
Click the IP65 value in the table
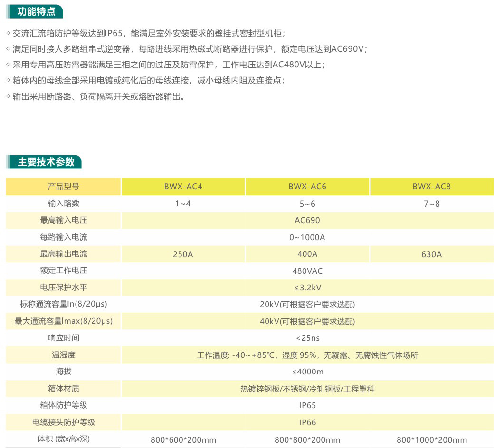pos(307,405)
